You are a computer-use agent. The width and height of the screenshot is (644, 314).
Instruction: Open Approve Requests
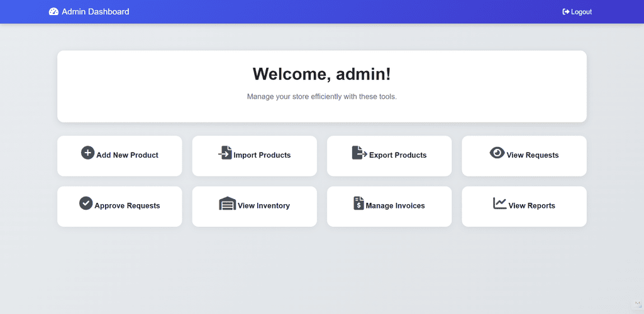pos(119,206)
